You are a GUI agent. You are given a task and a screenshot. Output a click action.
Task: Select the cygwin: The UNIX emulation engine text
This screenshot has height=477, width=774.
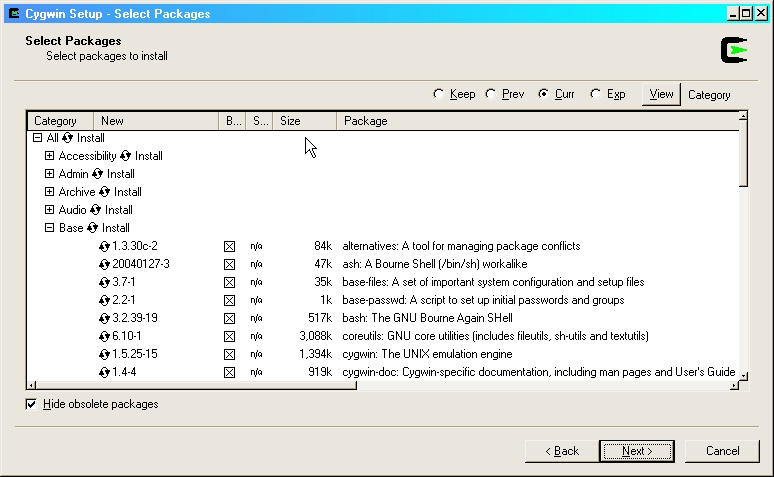[427, 354]
